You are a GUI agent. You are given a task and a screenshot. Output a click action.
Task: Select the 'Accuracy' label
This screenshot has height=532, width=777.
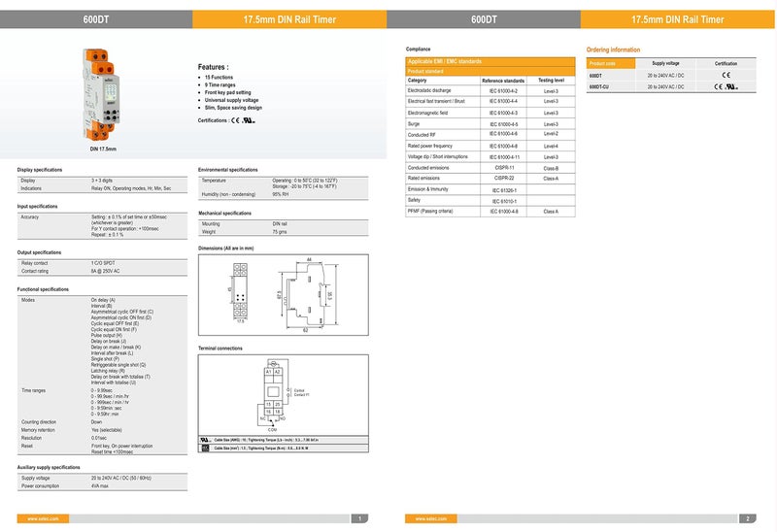[x=30, y=216]
